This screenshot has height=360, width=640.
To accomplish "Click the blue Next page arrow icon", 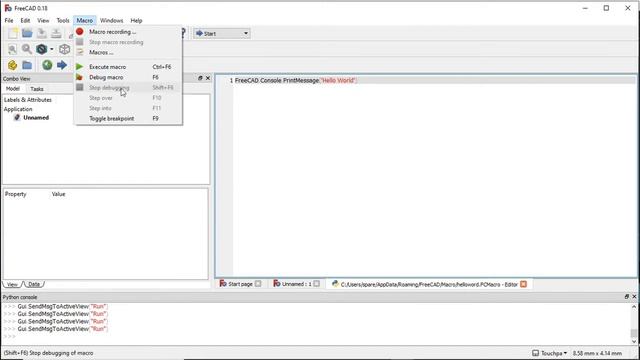I will coord(62,65).
